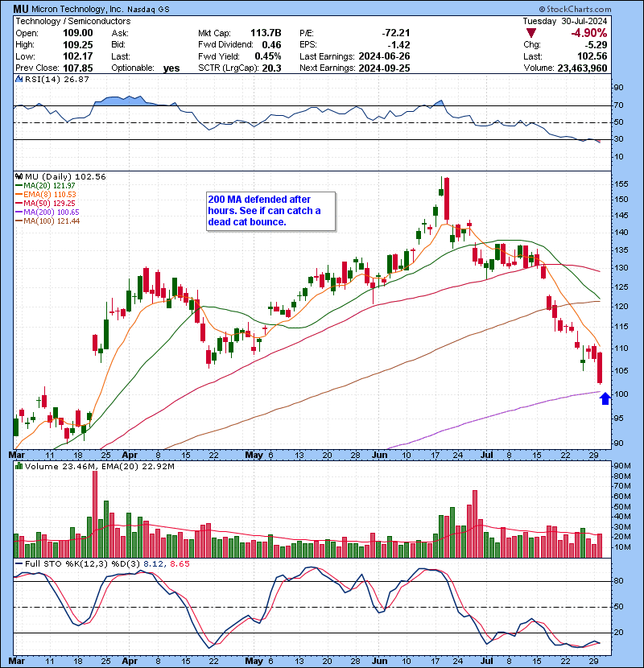Viewport: 644px width, 668px height.
Task: Click the volume bars icon beside Volume label
Action: (19, 466)
